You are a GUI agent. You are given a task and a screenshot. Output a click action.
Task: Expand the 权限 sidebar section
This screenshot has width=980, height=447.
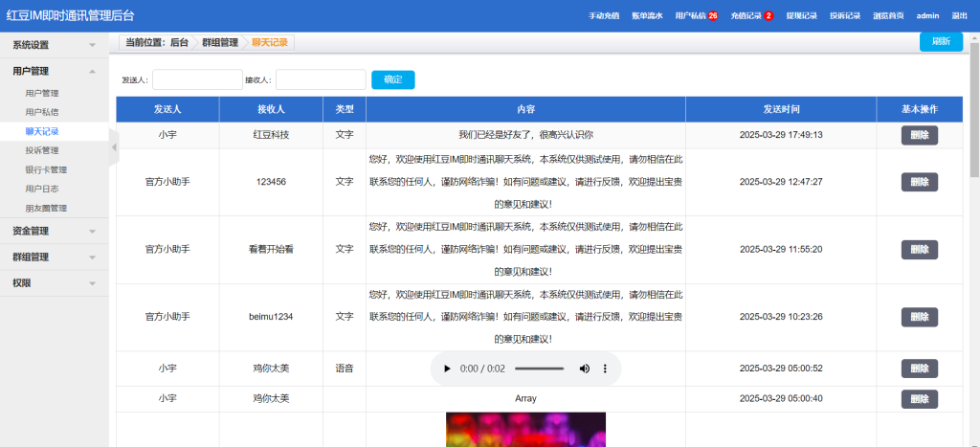click(x=54, y=283)
